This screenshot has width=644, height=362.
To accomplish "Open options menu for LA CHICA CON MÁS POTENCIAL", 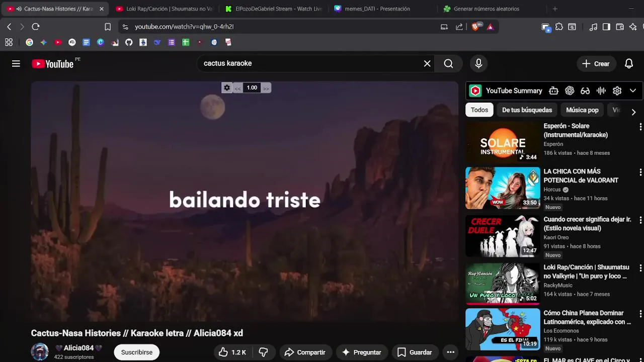I will tap(640, 172).
